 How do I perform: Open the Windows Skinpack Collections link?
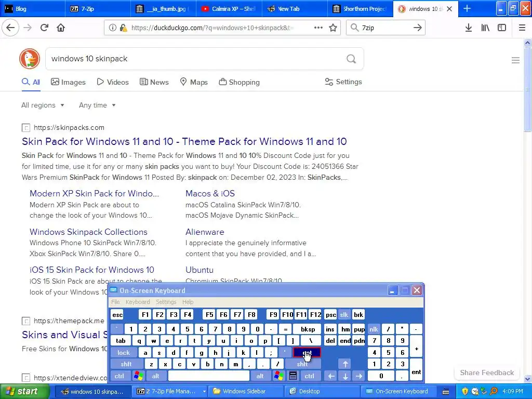coord(88,232)
